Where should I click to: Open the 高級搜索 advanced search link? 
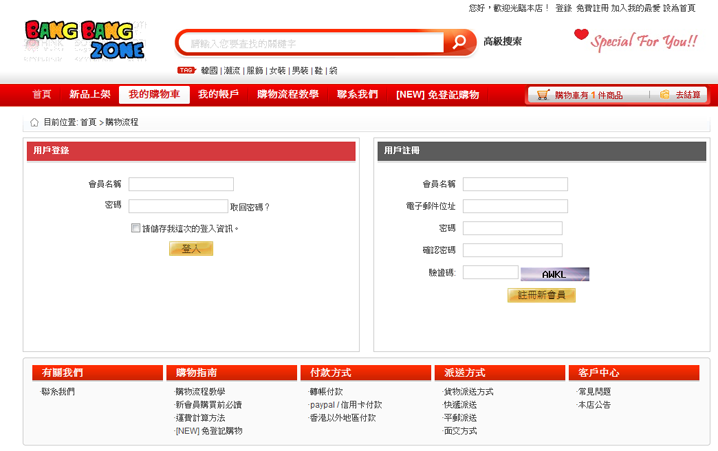pyautogui.click(x=502, y=41)
